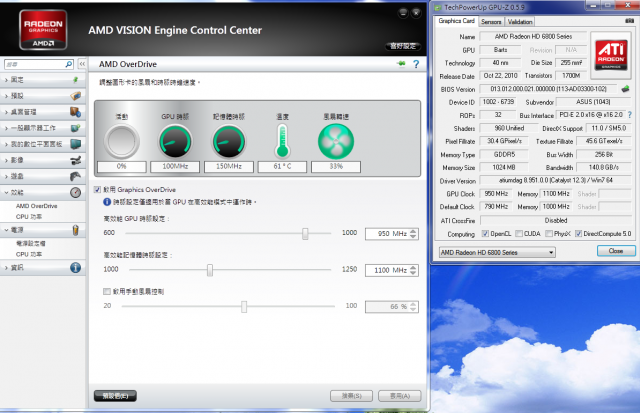
Task: Click the search magnifier icon in sidebar
Action: pyautogui.click(x=69, y=64)
